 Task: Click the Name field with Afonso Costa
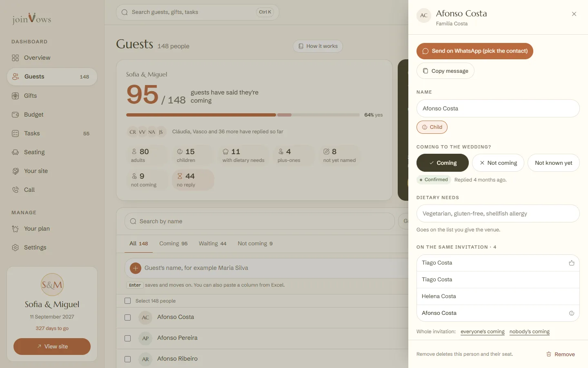[x=498, y=108]
